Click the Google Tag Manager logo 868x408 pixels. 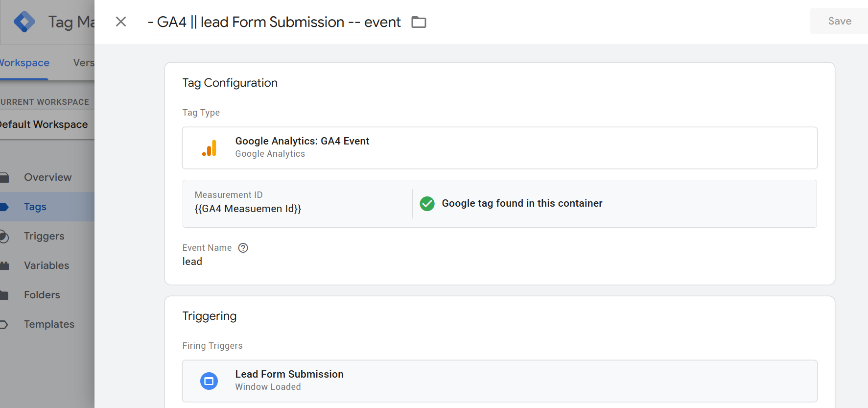24,22
